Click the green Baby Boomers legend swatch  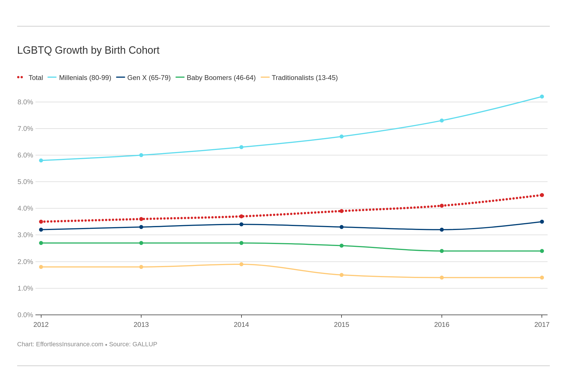click(180, 77)
